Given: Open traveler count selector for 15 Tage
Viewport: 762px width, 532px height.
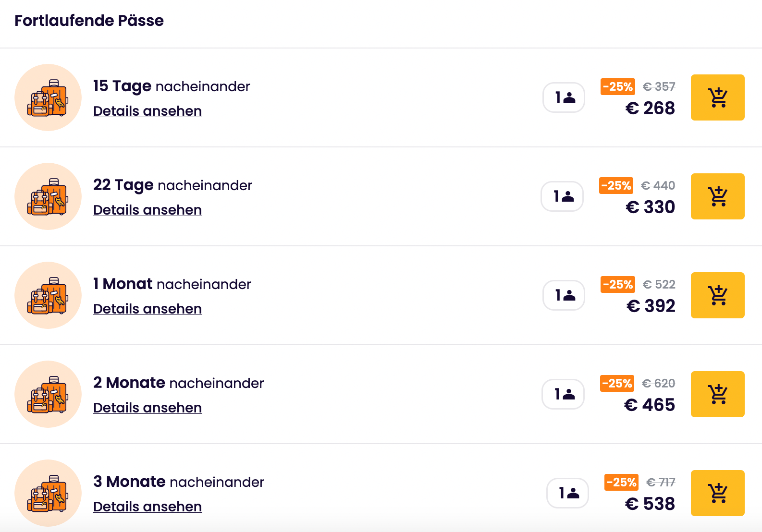Looking at the screenshot, I should click(x=564, y=97).
